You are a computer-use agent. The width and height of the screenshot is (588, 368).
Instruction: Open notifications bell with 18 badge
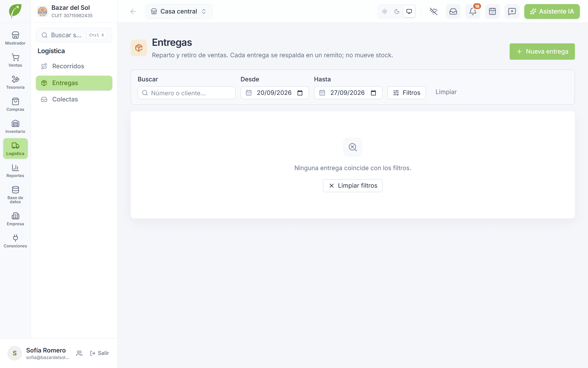[473, 11]
